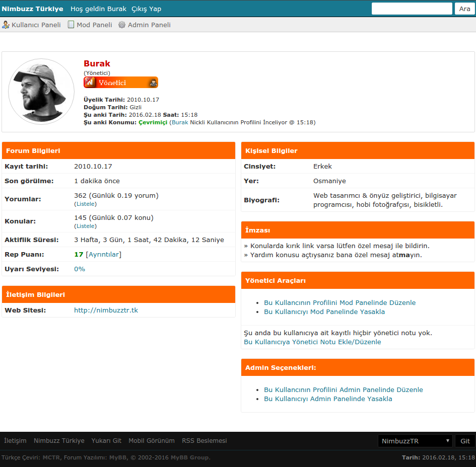476x467 pixels.
Task: Open Listele link under Konular
Action: tap(86, 226)
